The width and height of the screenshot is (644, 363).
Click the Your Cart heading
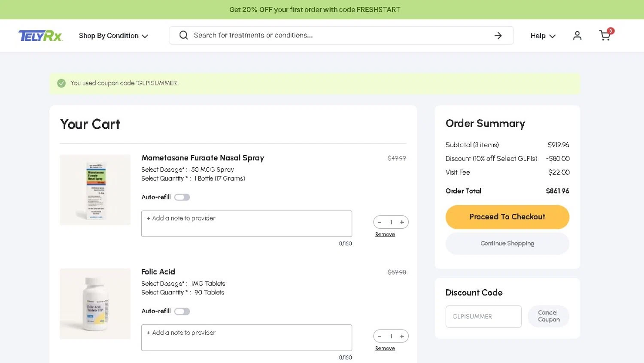coord(90,124)
